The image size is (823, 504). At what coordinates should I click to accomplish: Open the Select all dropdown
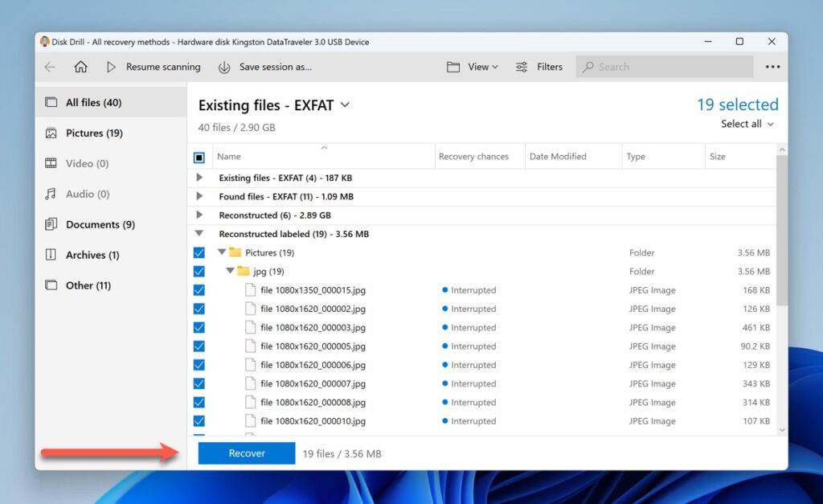(746, 124)
